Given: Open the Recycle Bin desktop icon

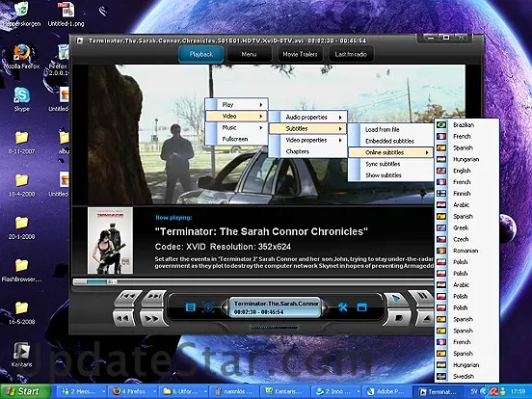Looking at the screenshot, I should [21, 14].
